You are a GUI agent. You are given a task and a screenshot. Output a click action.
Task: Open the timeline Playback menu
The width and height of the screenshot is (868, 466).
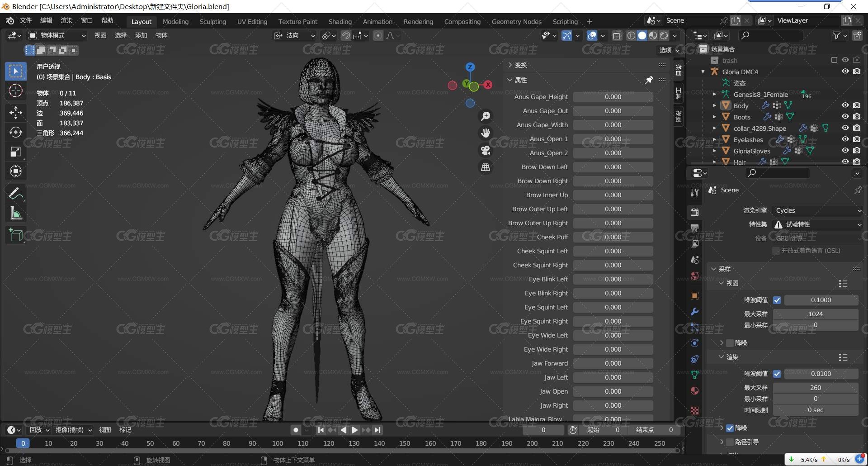point(39,430)
